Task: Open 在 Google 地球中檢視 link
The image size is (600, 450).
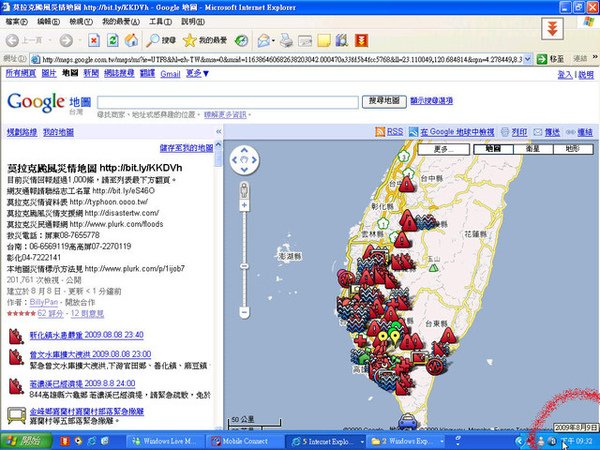Action: (457, 132)
